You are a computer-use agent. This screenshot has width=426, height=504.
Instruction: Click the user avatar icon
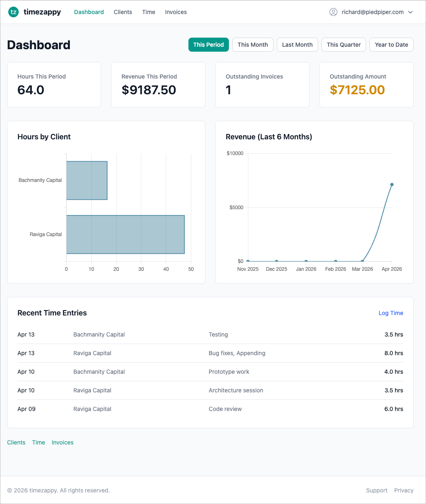pyautogui.click(x=333, y=12)
